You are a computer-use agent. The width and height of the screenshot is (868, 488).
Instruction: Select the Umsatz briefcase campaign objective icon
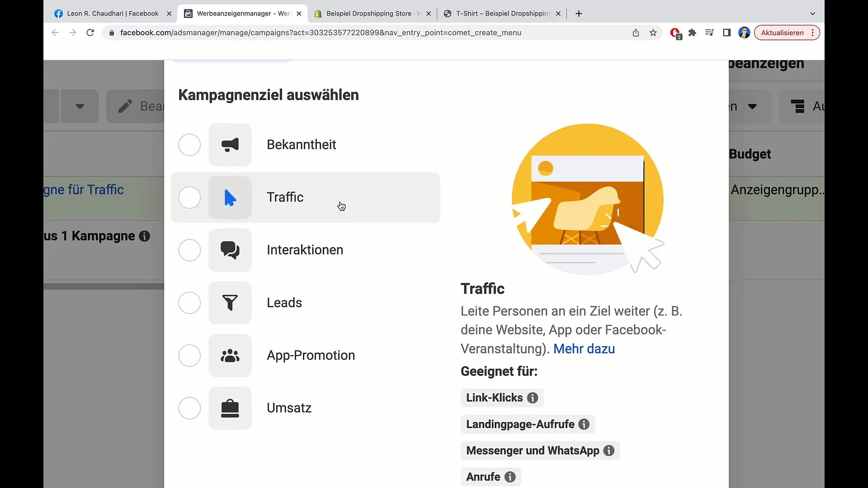[x=230, y=408]
